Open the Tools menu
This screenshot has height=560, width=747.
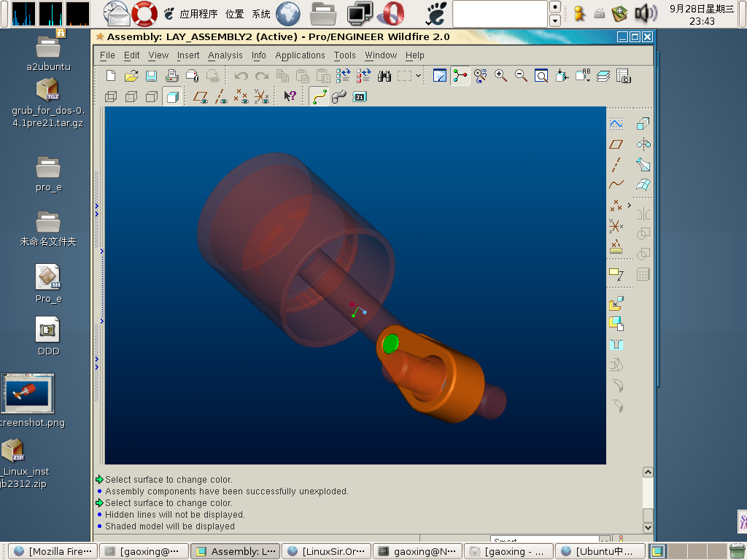click(x=344, y=55)
